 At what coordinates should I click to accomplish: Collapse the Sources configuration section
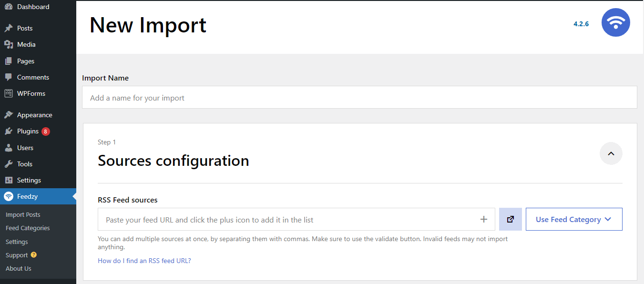[x=611, y=153]
